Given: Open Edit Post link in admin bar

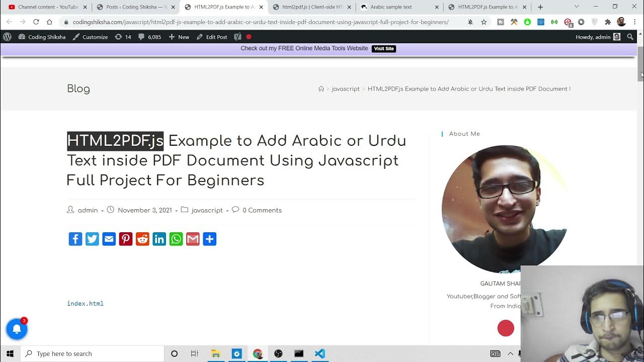Looking at the screenshot, I should (212, 37).
